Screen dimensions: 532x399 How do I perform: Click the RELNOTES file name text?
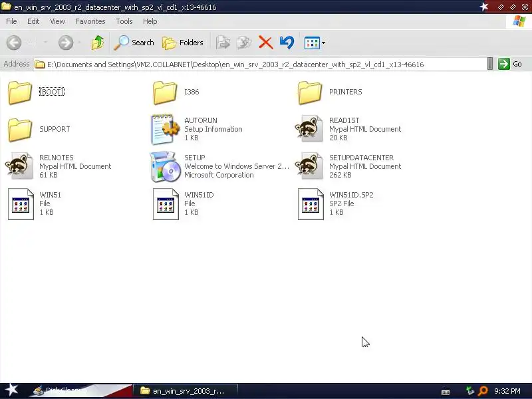coord(57,158)
